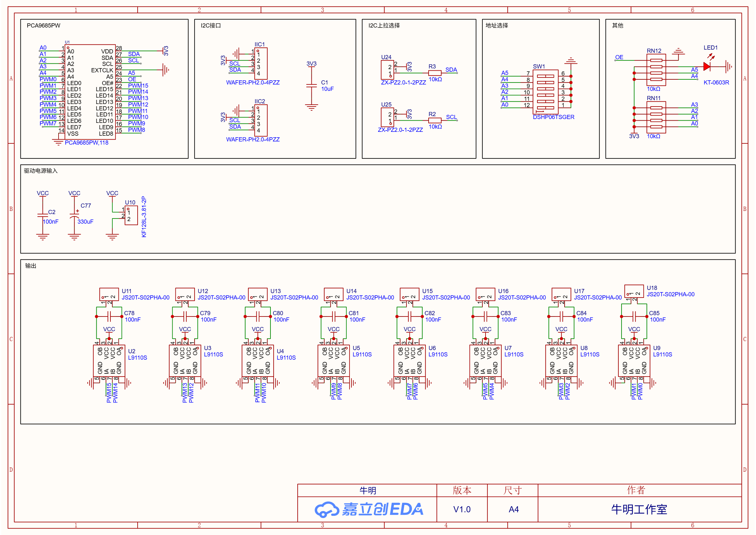
Task: Select the SW1 DIP switch symbol
Action: (545, 92)
